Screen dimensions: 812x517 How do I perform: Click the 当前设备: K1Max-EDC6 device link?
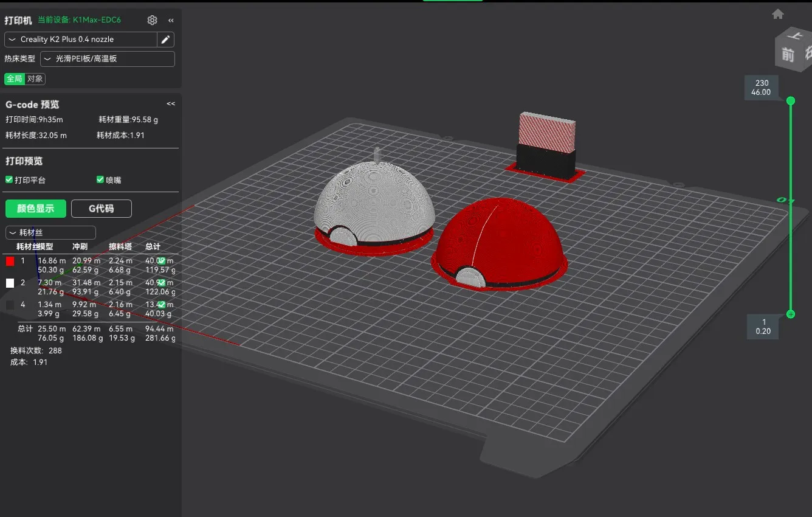(79, 20)
